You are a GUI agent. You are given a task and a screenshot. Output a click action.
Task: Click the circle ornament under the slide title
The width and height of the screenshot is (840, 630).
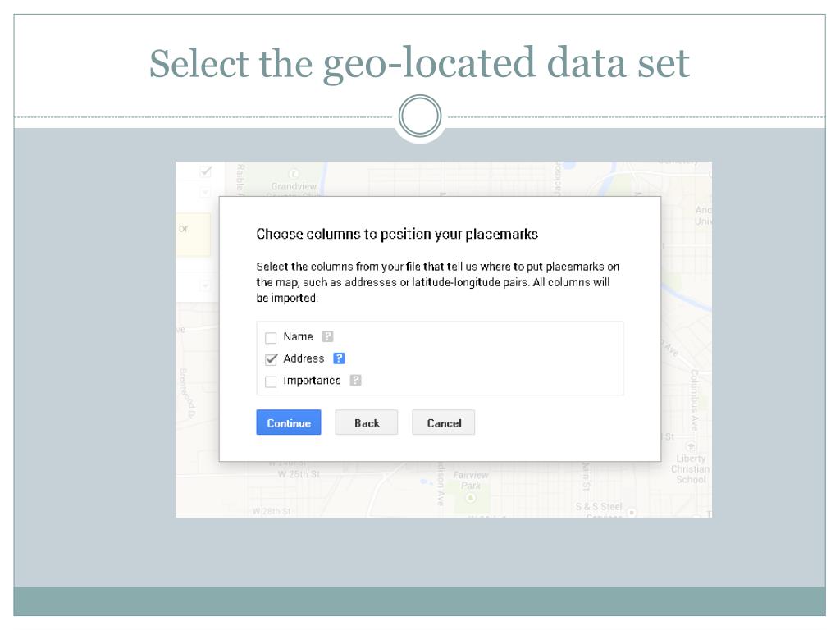[420, 116]
